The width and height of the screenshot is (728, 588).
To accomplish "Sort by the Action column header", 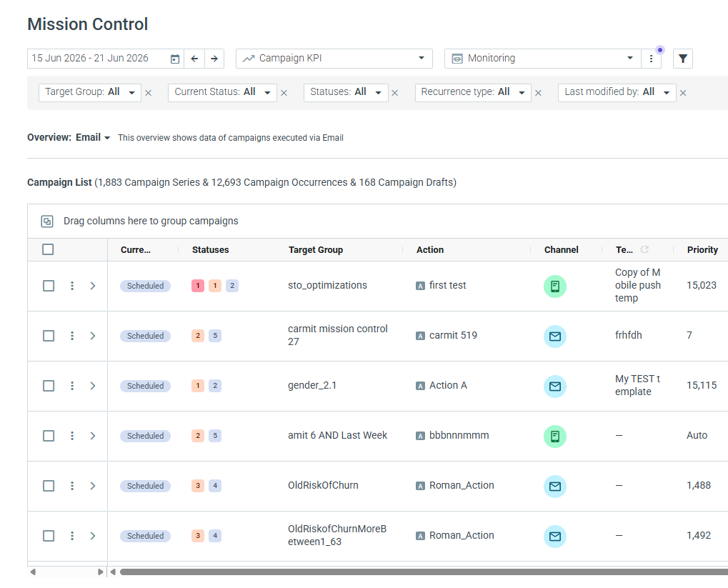I will tap(430, 250).
